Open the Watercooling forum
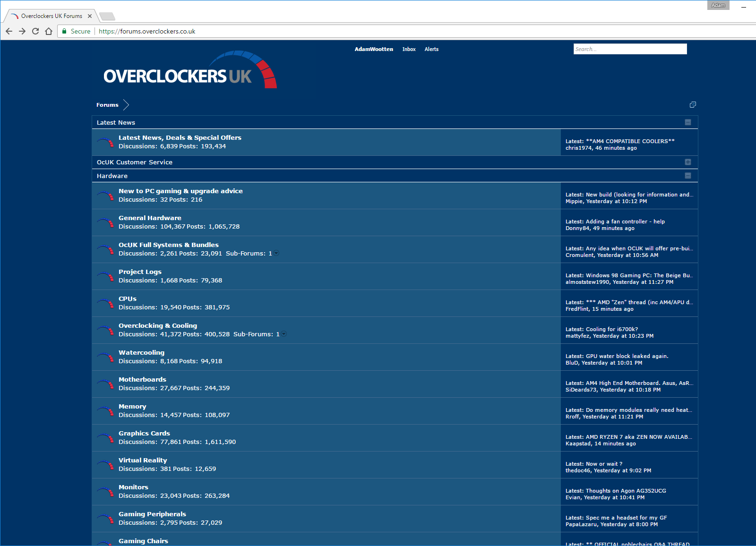 [141, 352]
